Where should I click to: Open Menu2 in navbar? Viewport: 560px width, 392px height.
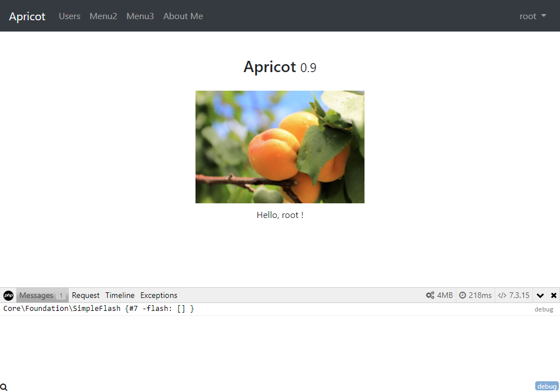tap(103, 16)
